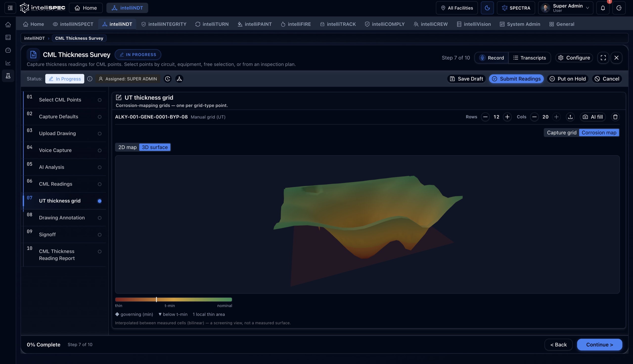Open the Super Admin user dropdown

[x=565, y=8]
